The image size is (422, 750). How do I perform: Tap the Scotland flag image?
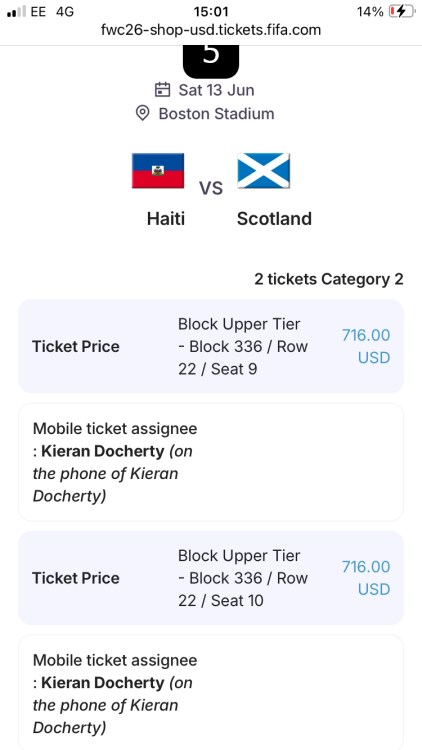click(x=264, y=171)
